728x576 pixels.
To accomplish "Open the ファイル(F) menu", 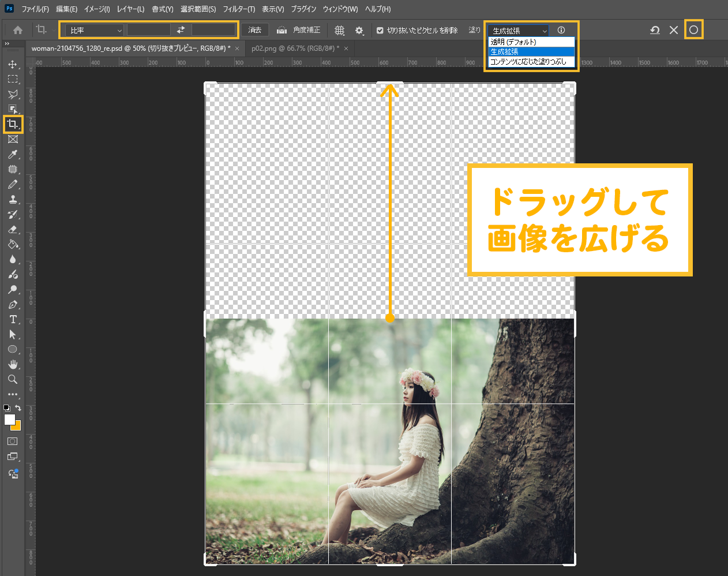I will pyautogui.click(x=35, y=9).
